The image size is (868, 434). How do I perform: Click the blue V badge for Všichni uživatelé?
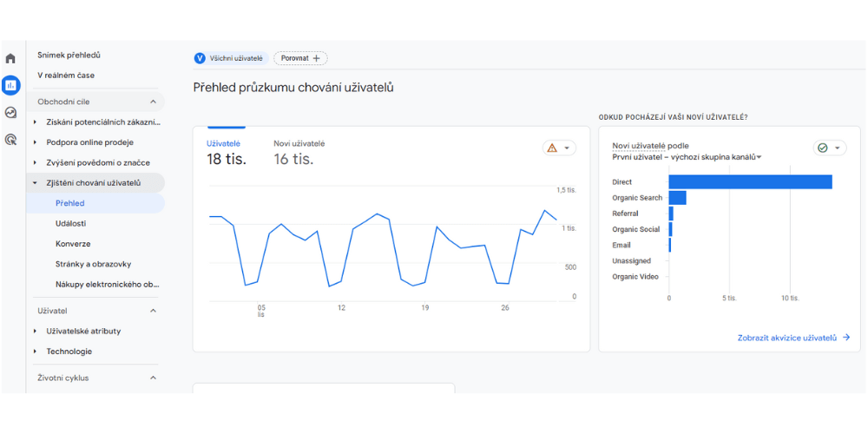(200, 58)
